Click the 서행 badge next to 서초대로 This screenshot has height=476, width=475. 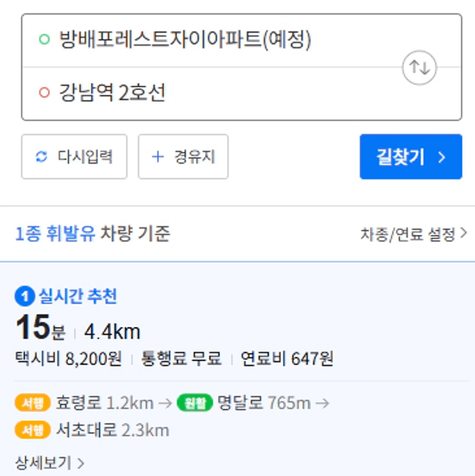pyautogui.click(x=32, y=431)
